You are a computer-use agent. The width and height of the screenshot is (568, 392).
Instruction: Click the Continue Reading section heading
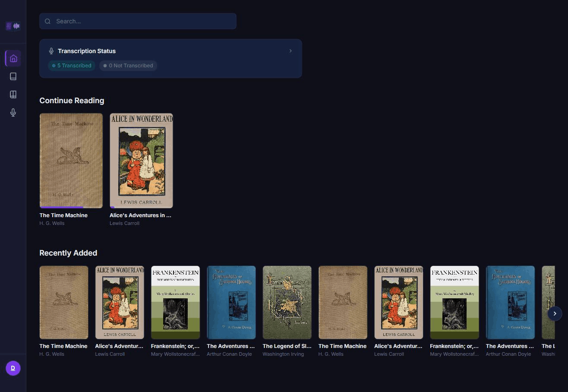click(72, 101)
